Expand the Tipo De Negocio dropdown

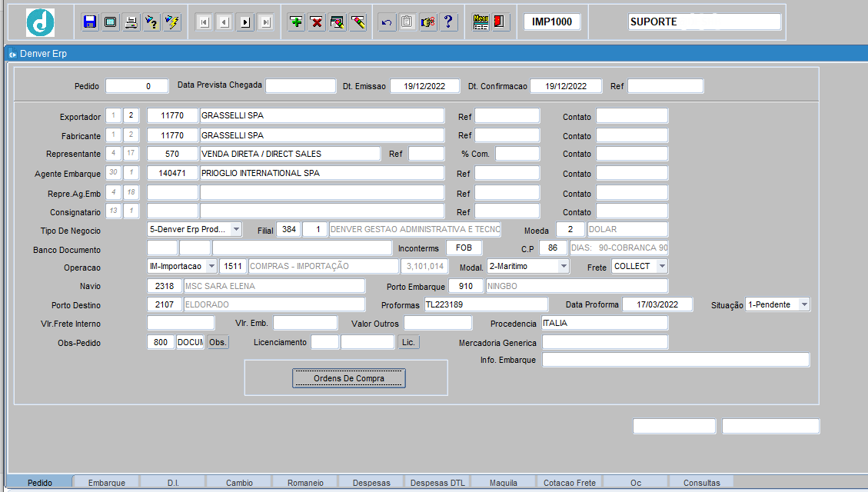point(236,229)
